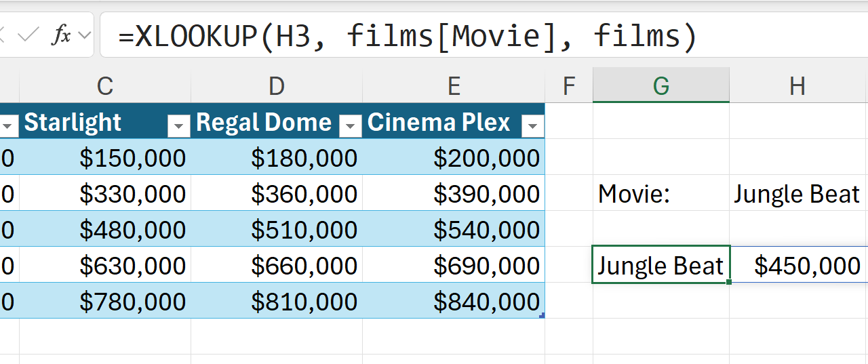Viewport: 868px width, 364px height.
Task: Click the Jungle Beat cell beside Movie:
Action: pos(797,195)
